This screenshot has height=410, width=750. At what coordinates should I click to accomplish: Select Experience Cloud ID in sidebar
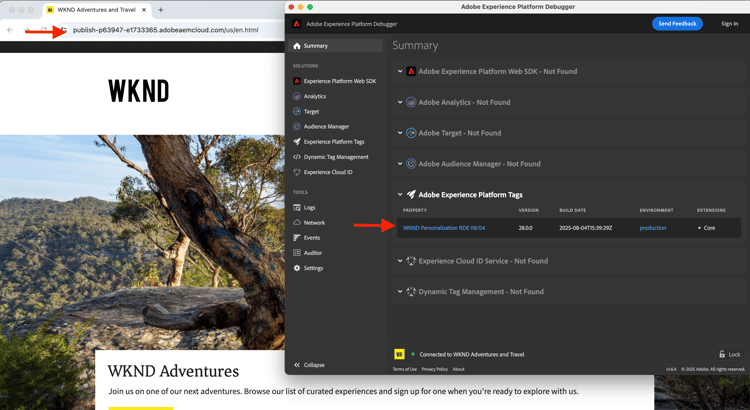coord(328,172)
